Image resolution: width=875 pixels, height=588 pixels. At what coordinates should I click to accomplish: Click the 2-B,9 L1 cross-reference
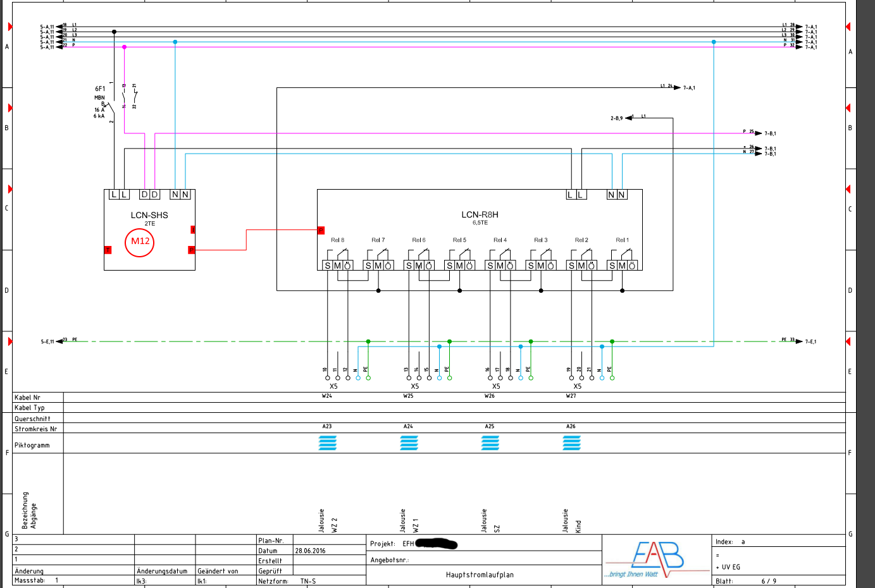(617, 118)
